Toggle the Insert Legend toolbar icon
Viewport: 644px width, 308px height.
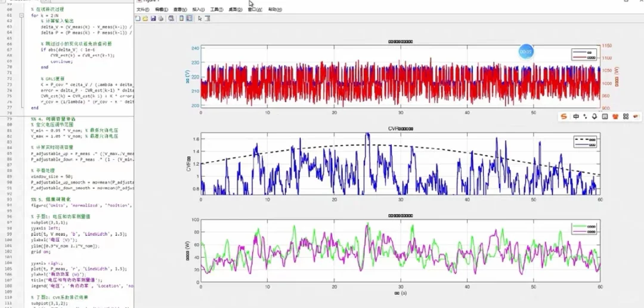[x=190, y=19]
